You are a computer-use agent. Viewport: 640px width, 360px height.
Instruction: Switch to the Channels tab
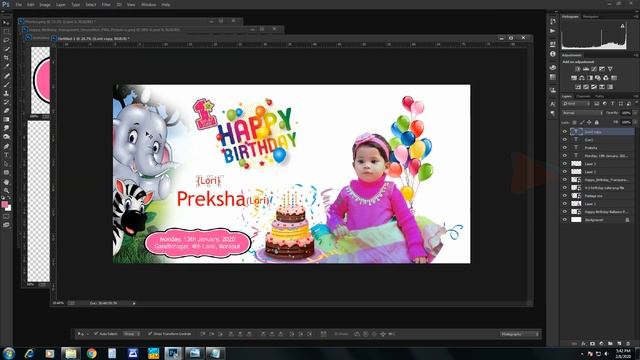coord(583,96)
